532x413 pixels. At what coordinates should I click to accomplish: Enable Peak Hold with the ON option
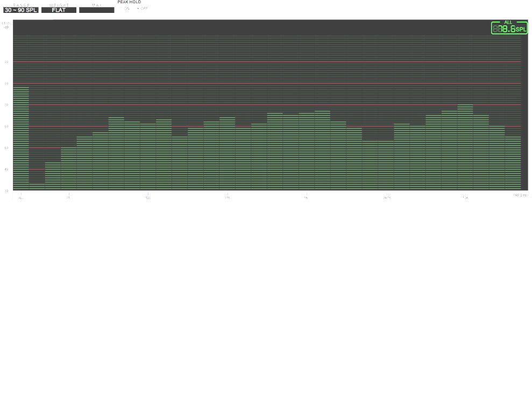[x=125, y=9]
